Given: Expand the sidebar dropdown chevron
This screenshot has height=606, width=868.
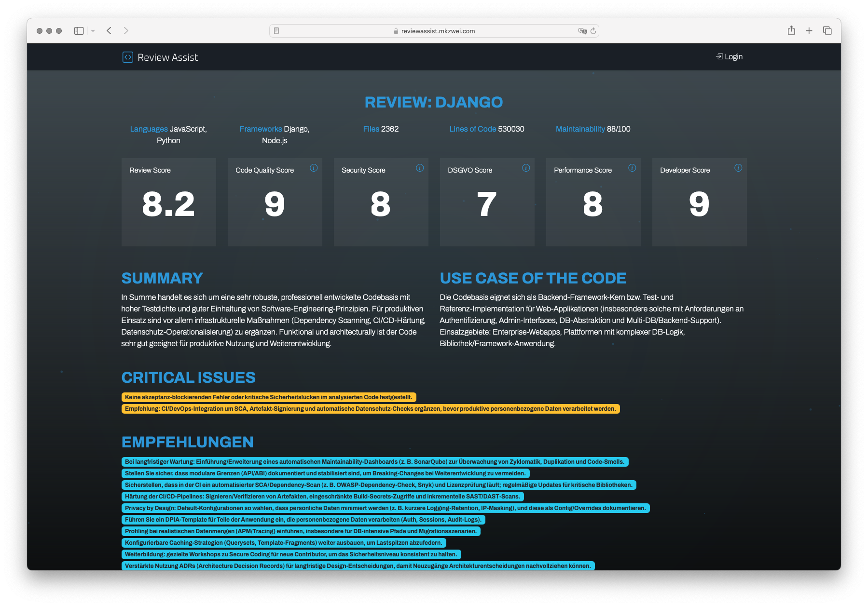Looking at the screenshot, I should coord(93,31).
